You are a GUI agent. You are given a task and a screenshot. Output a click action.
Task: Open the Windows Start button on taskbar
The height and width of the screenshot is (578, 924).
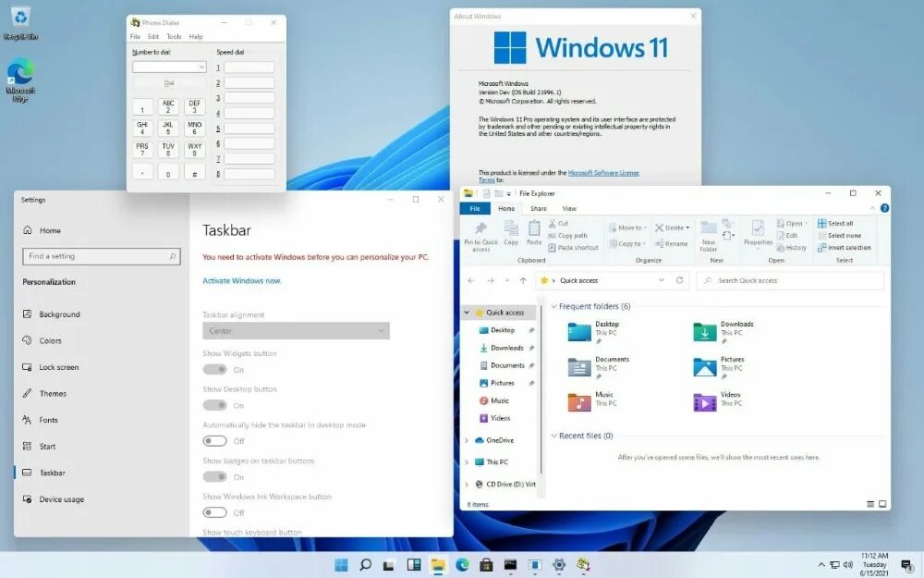(341, 565)
